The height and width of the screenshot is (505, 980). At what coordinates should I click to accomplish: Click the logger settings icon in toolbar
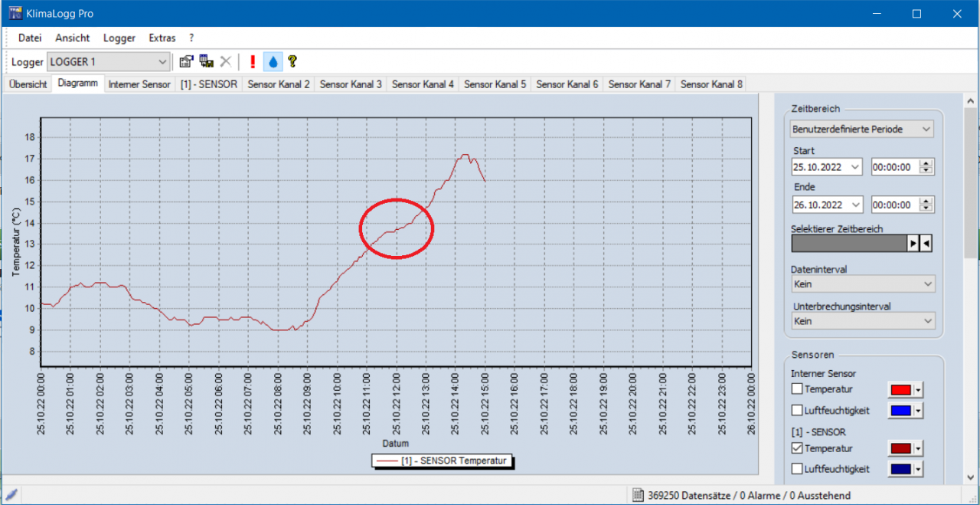point(186,62)
